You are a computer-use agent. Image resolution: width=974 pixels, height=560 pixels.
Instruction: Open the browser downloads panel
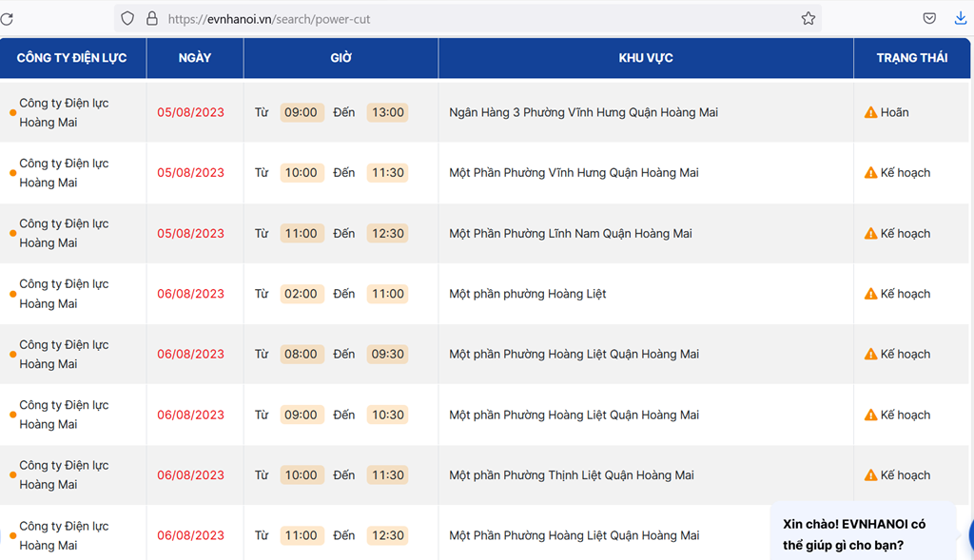pos(961,19)
